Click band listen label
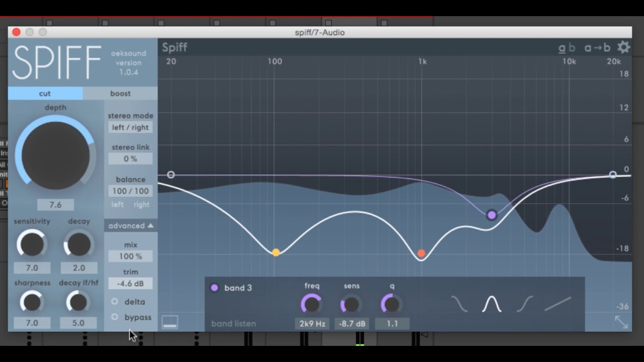 point(233,324)
